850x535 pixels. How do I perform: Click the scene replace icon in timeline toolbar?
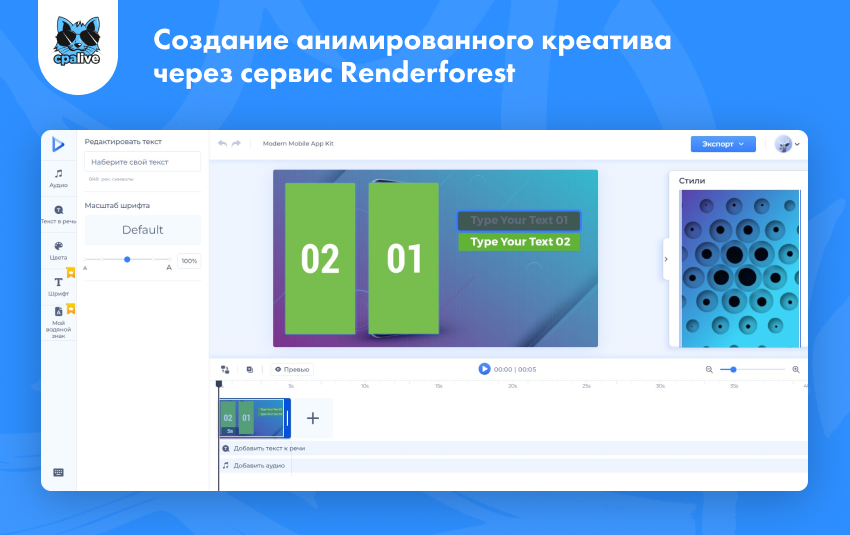coord(225,369)
